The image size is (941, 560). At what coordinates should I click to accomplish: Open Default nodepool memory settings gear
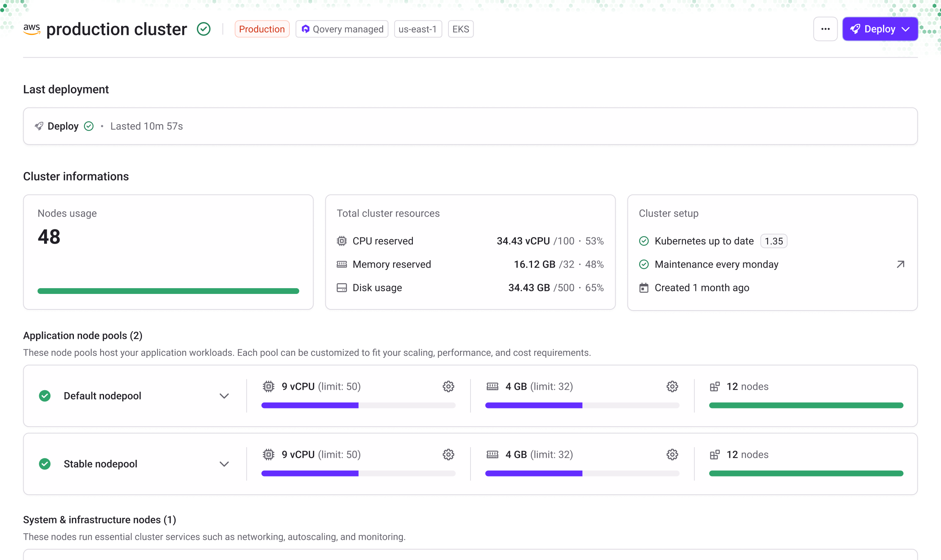(x=672, y=386)
